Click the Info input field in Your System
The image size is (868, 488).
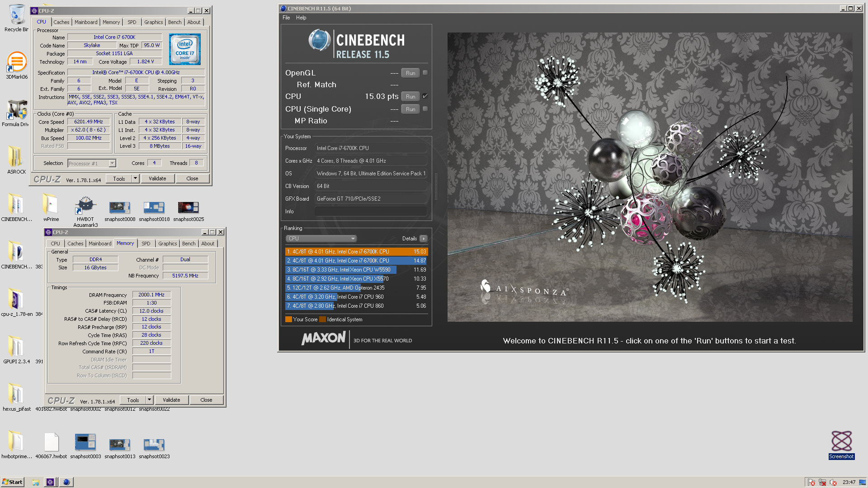tap(371, 211)
